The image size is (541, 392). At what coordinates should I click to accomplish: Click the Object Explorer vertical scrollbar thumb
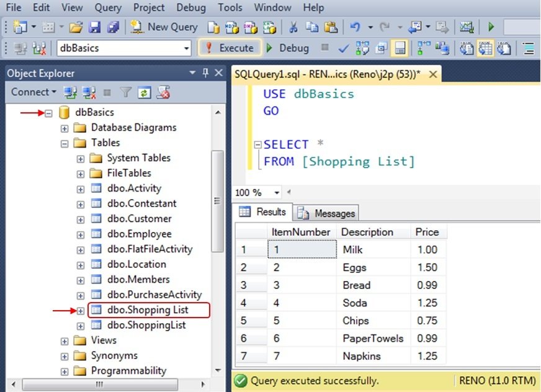pos(217,202)
